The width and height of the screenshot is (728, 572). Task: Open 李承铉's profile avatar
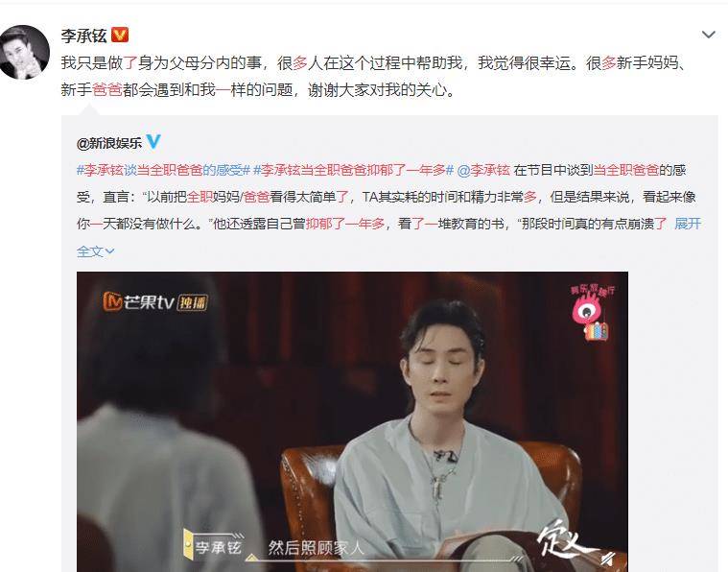point(25,52)
